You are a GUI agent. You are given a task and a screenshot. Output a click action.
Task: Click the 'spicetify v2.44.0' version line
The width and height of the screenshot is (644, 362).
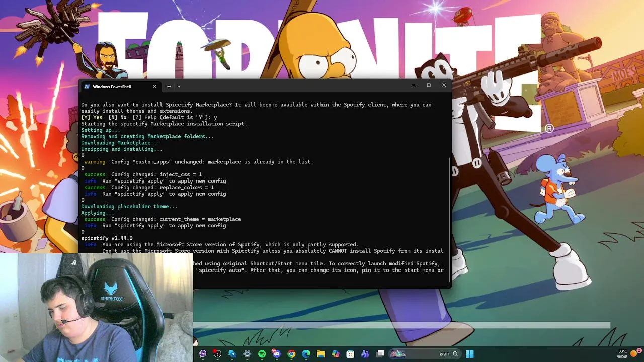point(107,238)
